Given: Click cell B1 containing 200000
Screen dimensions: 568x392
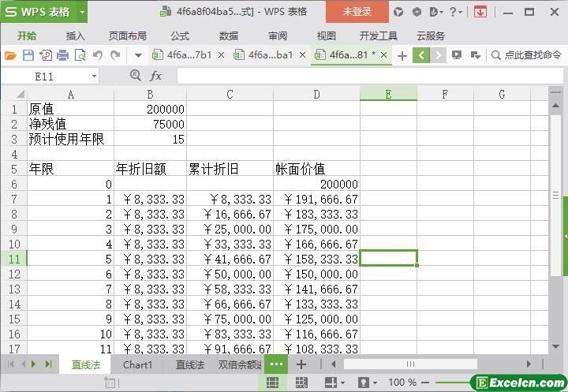Looking at the screenshot, I should (x=151, y=109).
